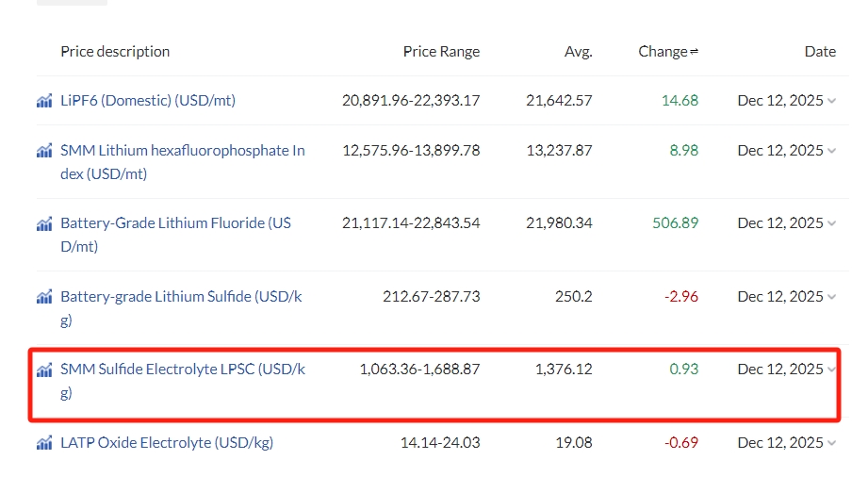Open chart icon for SMM Lithium hexafluorophosphate Index
Image resolution: width=868 pixels, height=493 pixels.
pyautogui.click(x=44, y=151)
